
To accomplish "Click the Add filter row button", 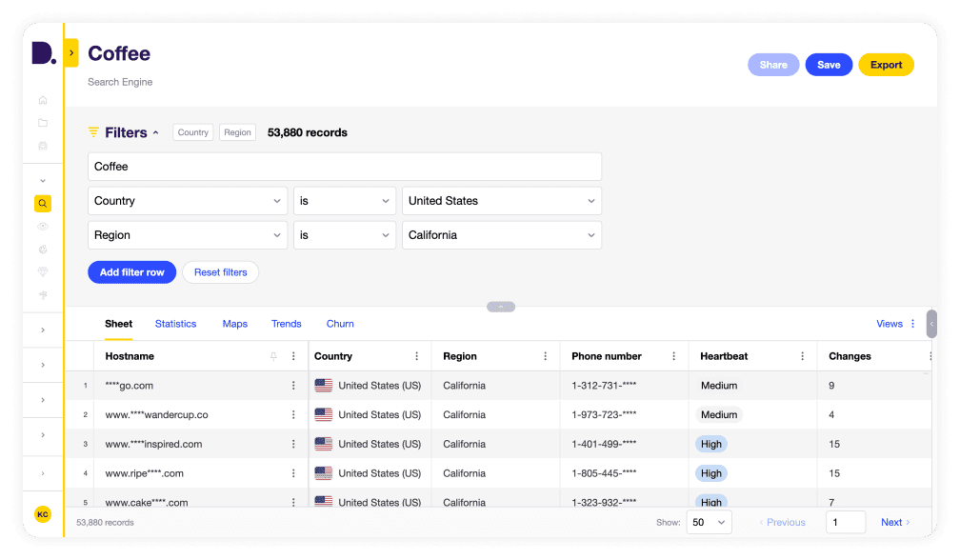I will [x=131, y=272].
